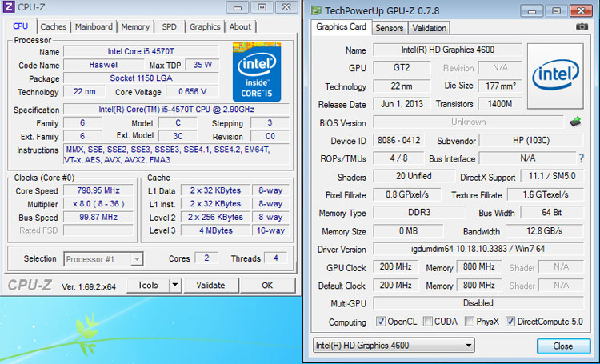Click the CPU-Z app icon in title bar

point(9,6)
